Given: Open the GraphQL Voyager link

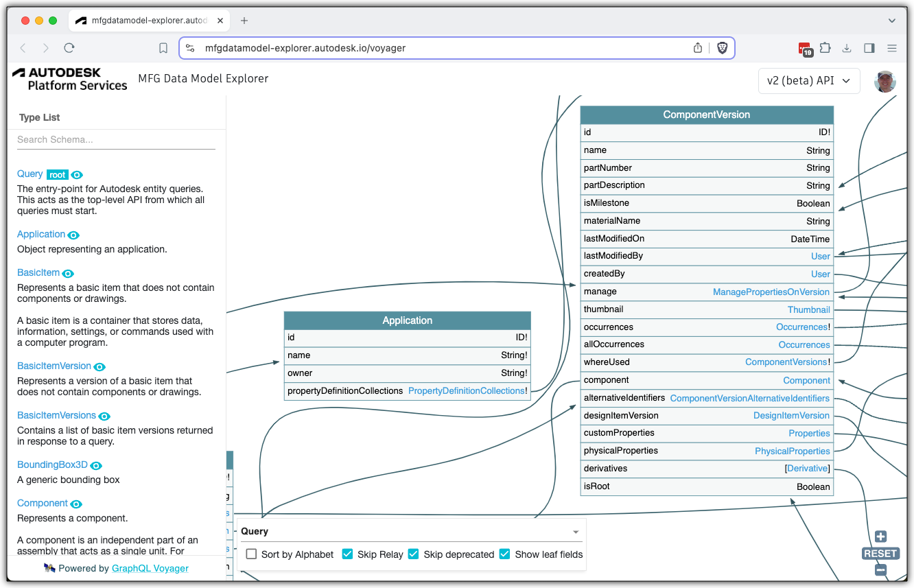Looking at the screenshot, I should [x=150, y=568].
